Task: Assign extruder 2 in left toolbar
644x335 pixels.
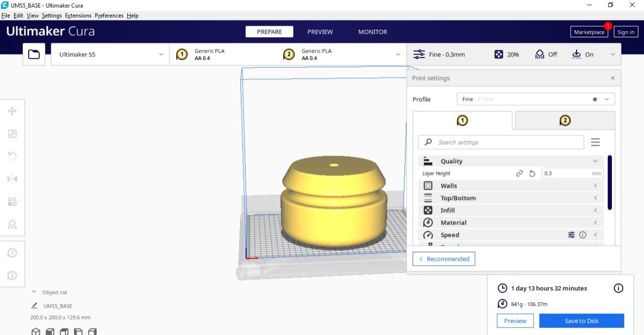Action: pos(12,275)
